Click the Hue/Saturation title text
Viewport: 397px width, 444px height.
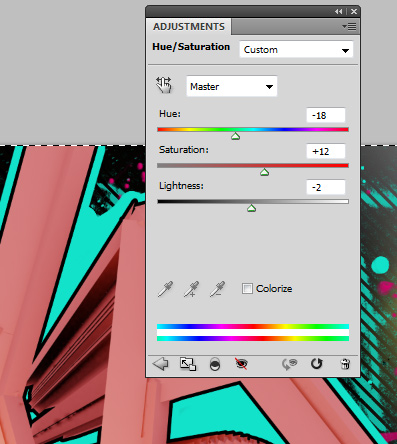click(191, 47)
